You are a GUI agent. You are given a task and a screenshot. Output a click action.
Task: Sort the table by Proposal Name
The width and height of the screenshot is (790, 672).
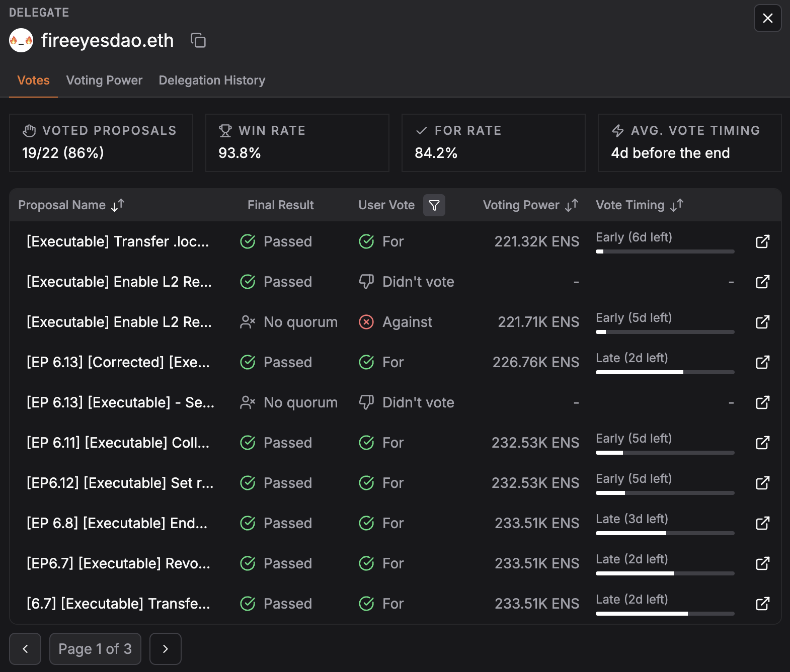tap(118, 205)
